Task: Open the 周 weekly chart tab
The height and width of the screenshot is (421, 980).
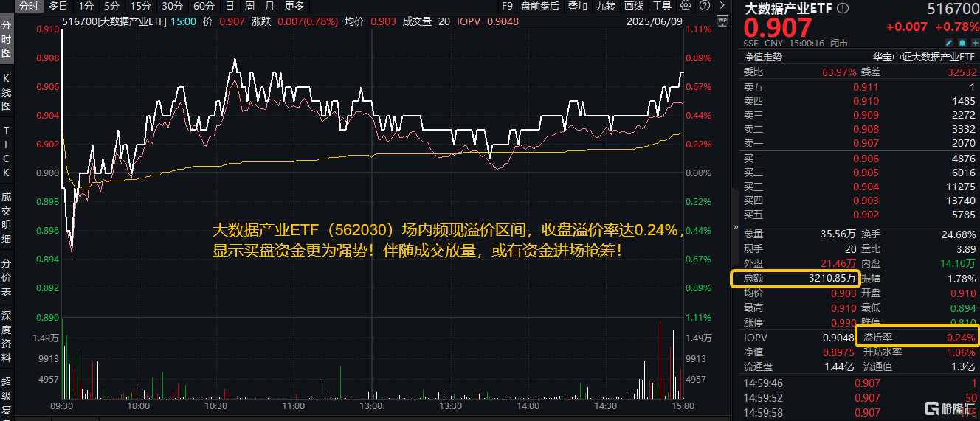Action: [x=250, y=6]
